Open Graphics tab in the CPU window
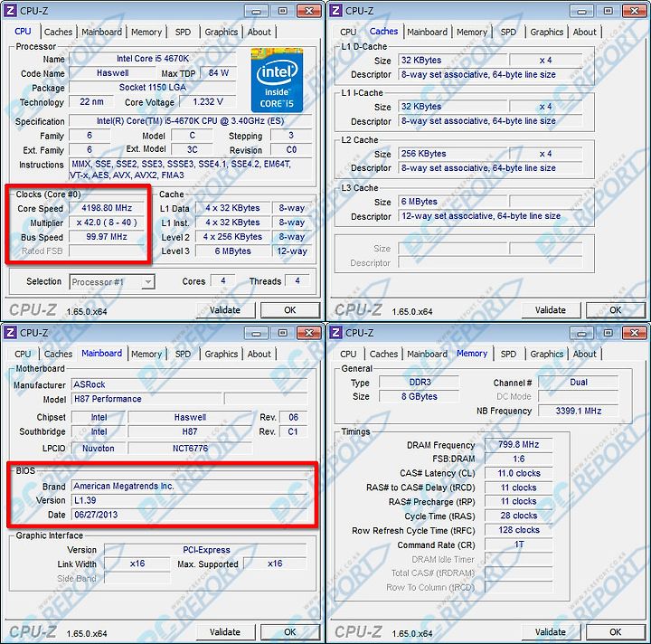Image resolution: width=651 pixels, height=644 pixels. 222,32
